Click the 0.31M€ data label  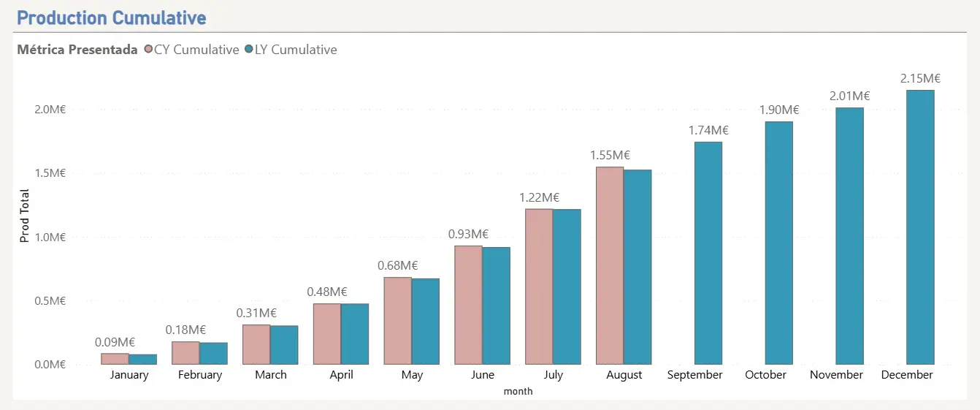256,313
